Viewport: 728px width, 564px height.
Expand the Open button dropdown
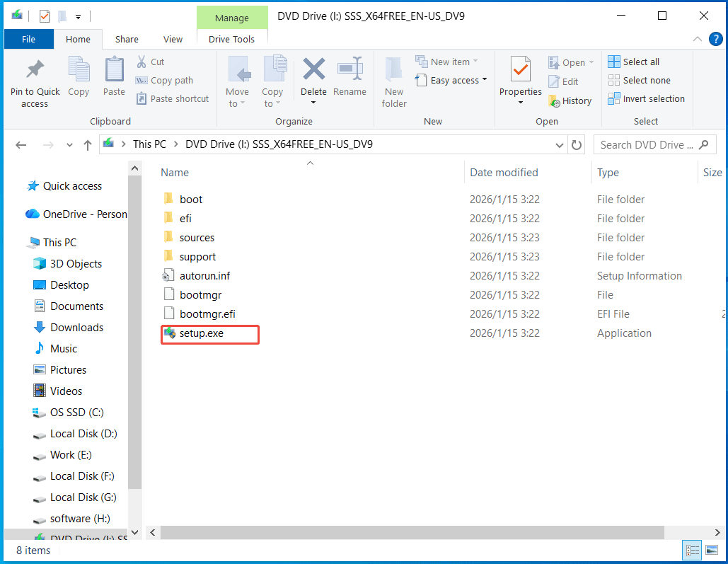pyautogui.click(x=591, y=62)
